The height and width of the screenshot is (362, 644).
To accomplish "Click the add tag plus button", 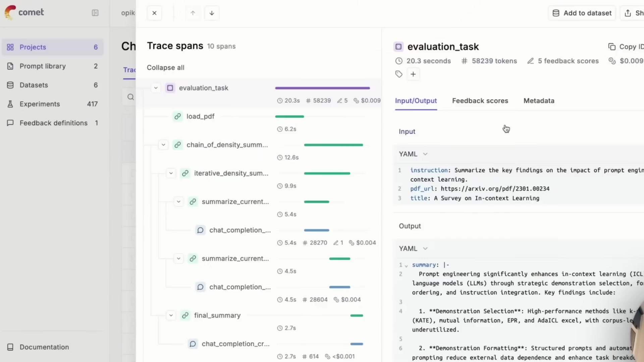I will point(413,74).
